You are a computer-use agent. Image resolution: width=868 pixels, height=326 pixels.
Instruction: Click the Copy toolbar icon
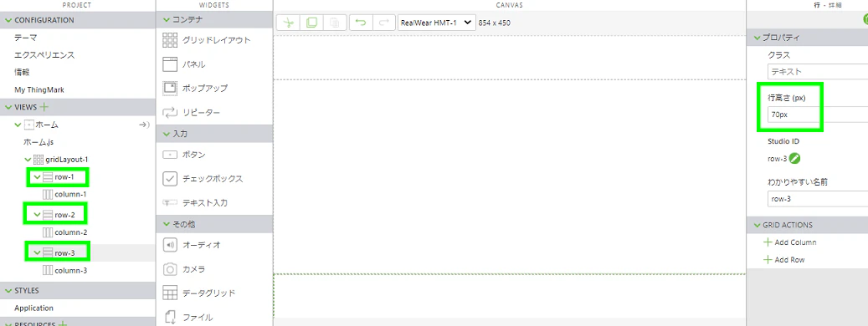311,23
